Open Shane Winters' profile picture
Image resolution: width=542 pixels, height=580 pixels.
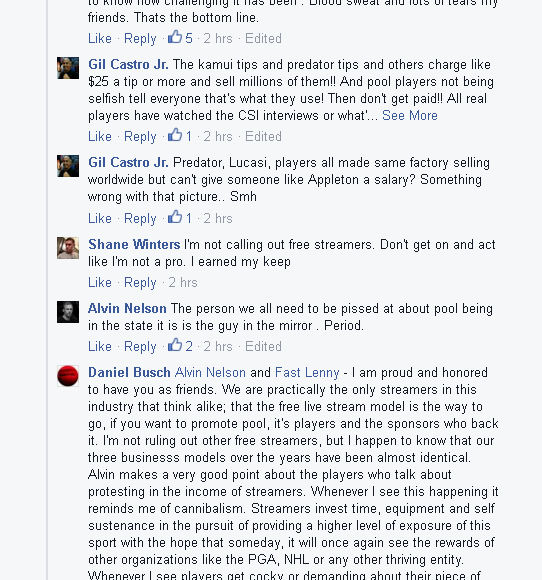coord(68,248)
